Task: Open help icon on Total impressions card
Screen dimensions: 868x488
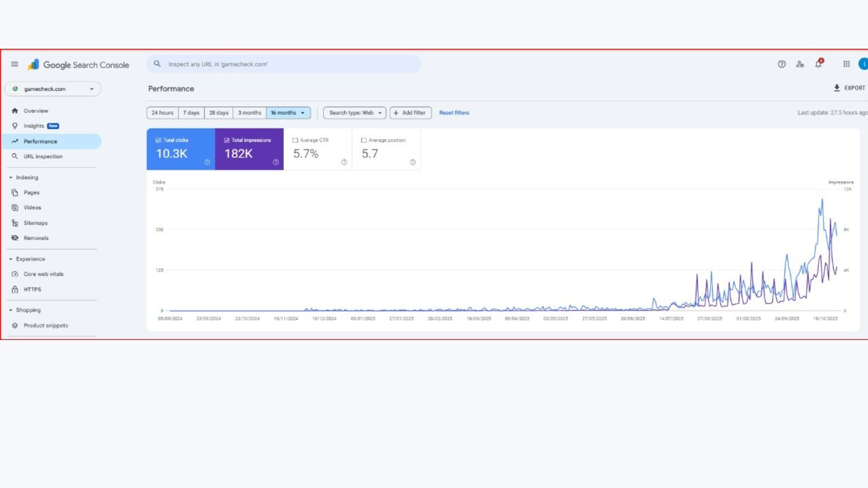Action: [276, 162]
